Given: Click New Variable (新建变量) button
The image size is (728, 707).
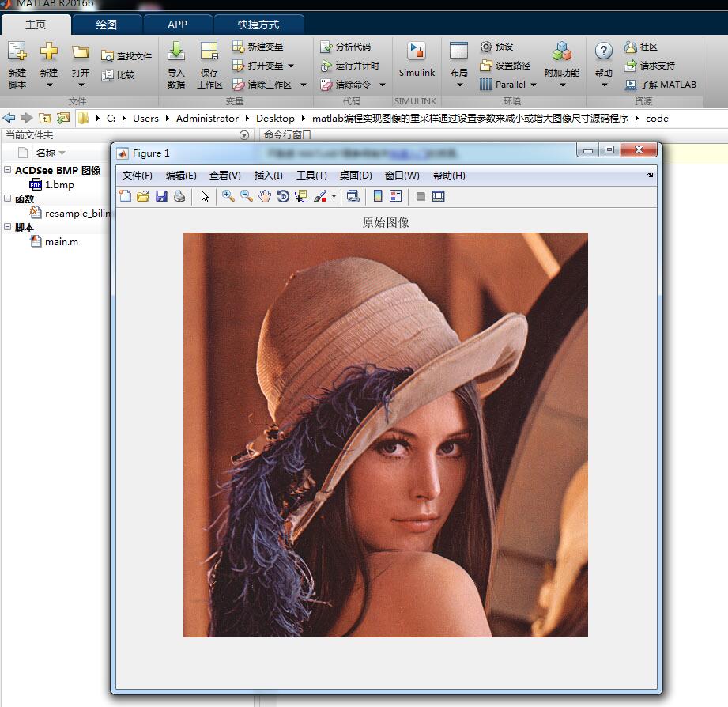Looking at the screenshot, I should pos(258,47).
